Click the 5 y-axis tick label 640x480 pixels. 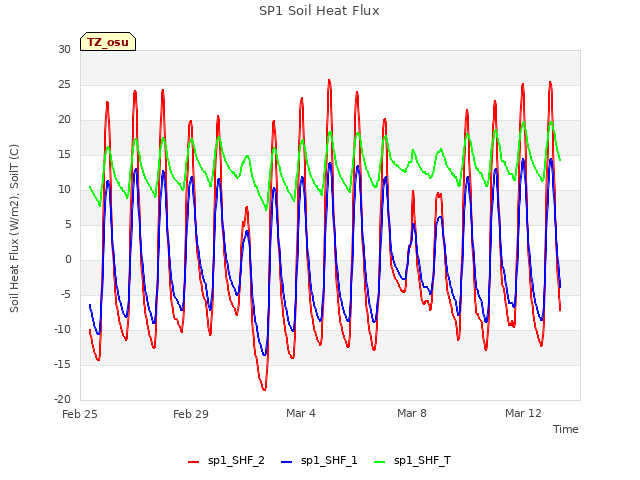point(68,224)
